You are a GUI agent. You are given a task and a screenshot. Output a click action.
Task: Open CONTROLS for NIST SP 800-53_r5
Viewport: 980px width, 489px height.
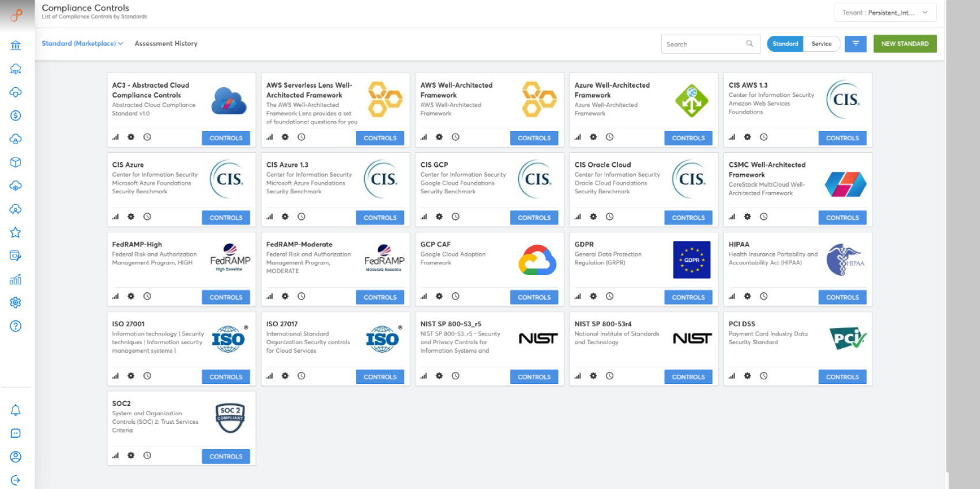click(534, 377)
